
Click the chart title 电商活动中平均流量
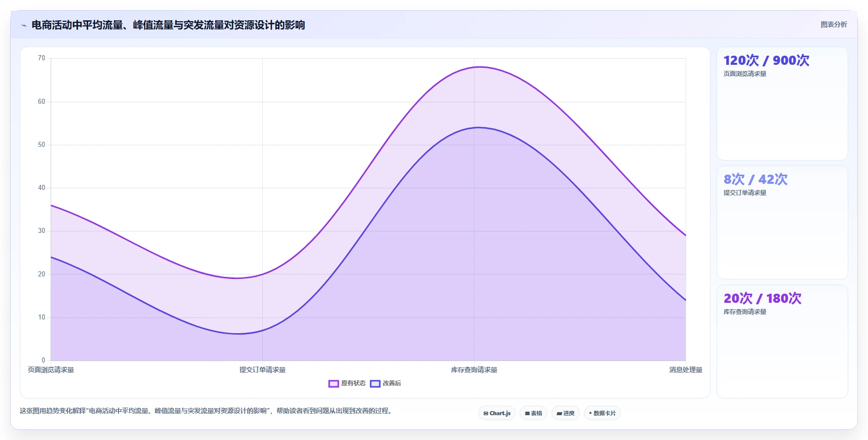point(168,25)
